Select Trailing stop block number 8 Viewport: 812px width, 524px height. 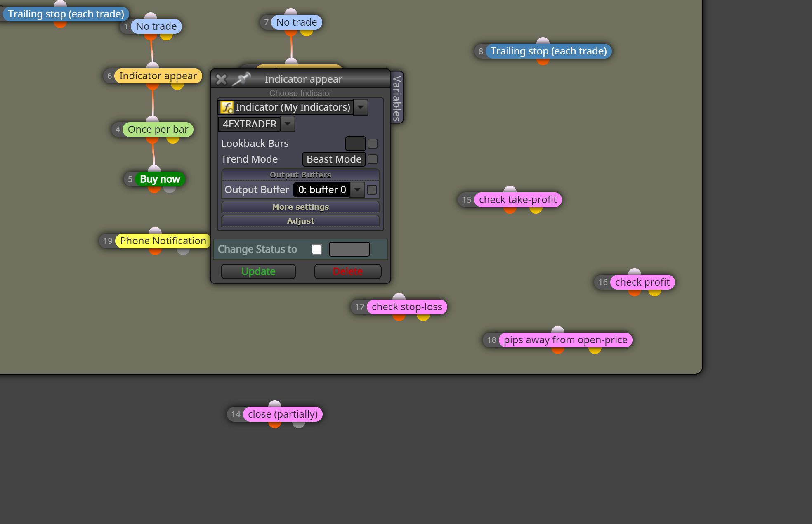[548, 51]
